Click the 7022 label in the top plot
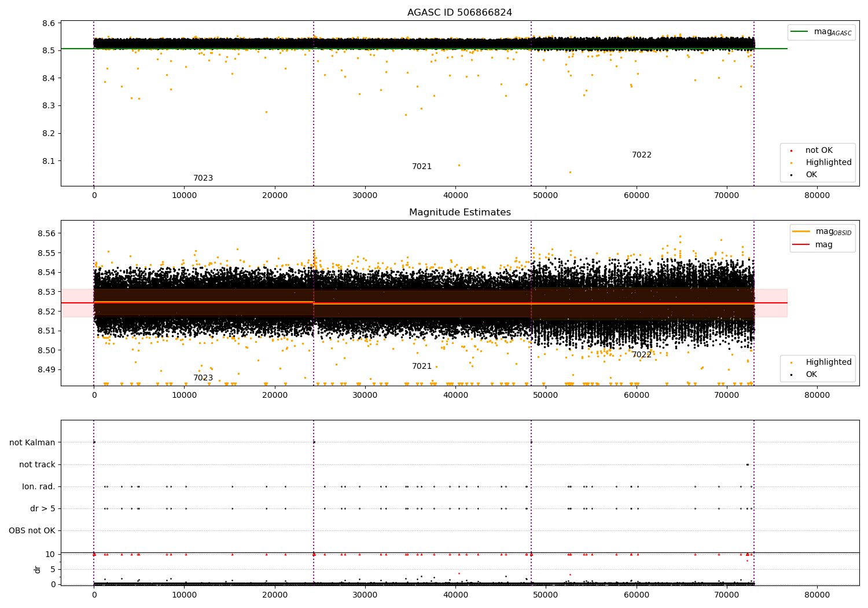868x608 pixels. point(642,155)
